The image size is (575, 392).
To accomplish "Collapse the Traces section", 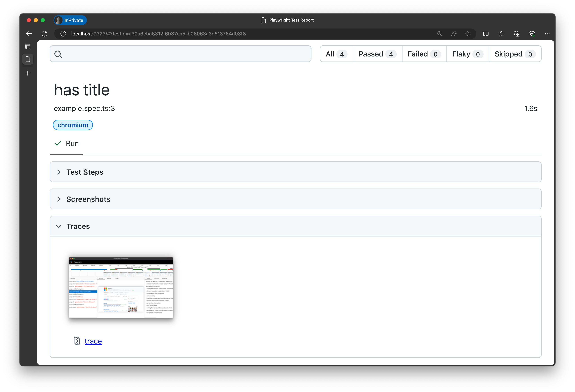I will pos(78,226).
